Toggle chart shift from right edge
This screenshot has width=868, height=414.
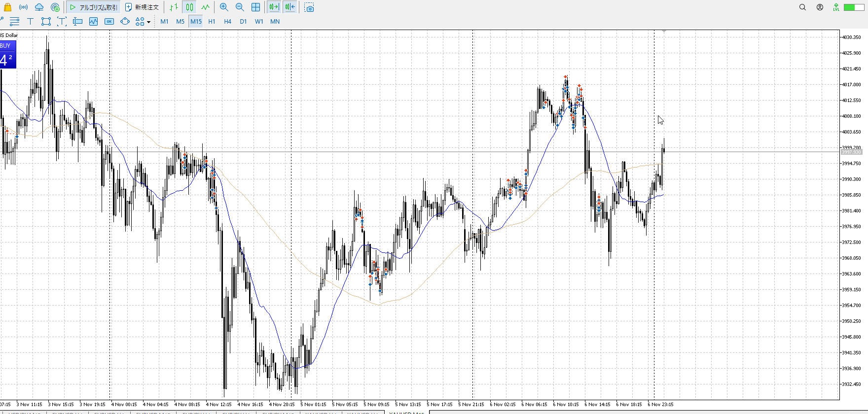point(290,7)
